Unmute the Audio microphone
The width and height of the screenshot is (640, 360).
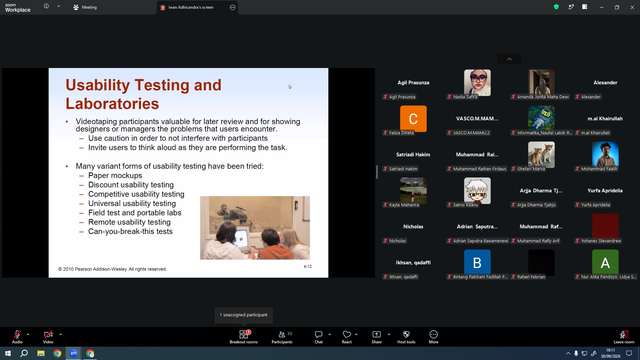[x=17, y=337]
